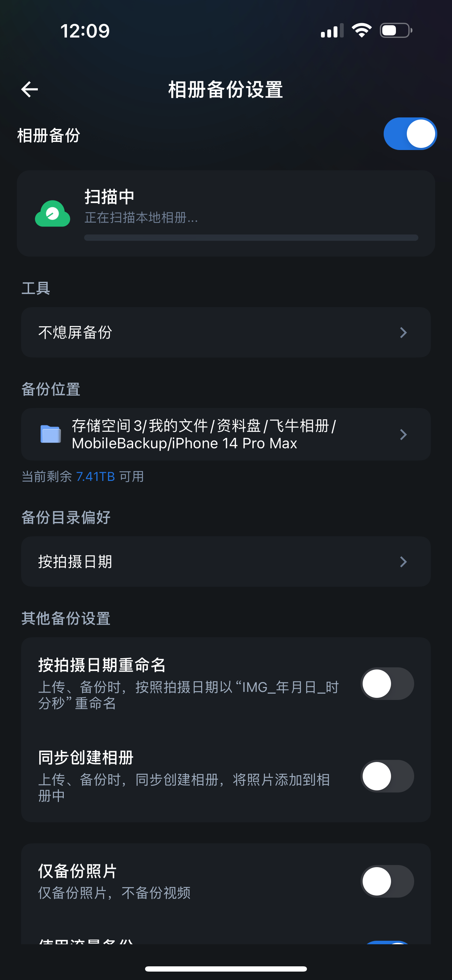Viewport: 452px width, 980px height.
Task: Select the 按拍摄日期 preference row
Action: pos(75,562)
